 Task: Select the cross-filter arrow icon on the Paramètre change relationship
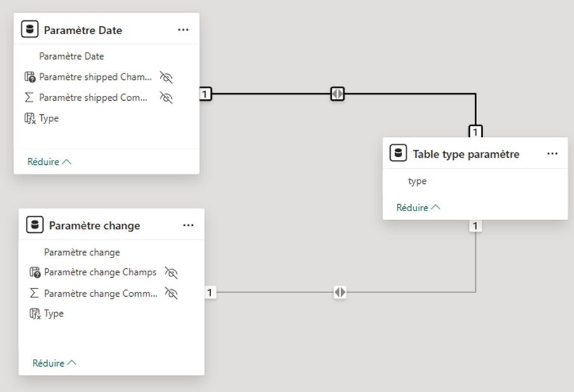(x=340, y=292)
